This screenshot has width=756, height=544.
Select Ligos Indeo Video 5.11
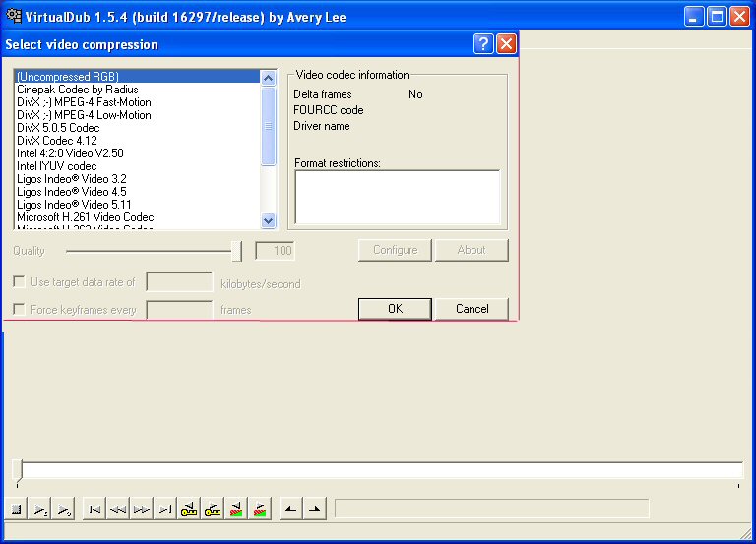(x=138, y=205)
